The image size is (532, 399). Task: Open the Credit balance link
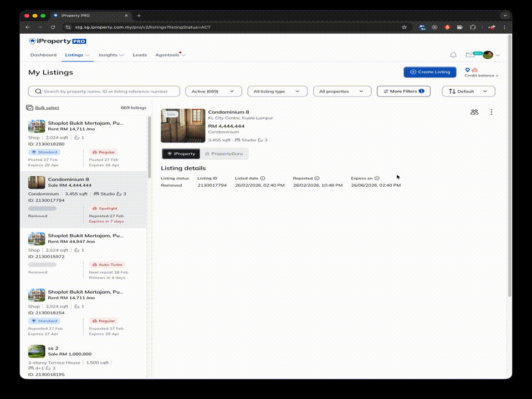pos(481,75)
